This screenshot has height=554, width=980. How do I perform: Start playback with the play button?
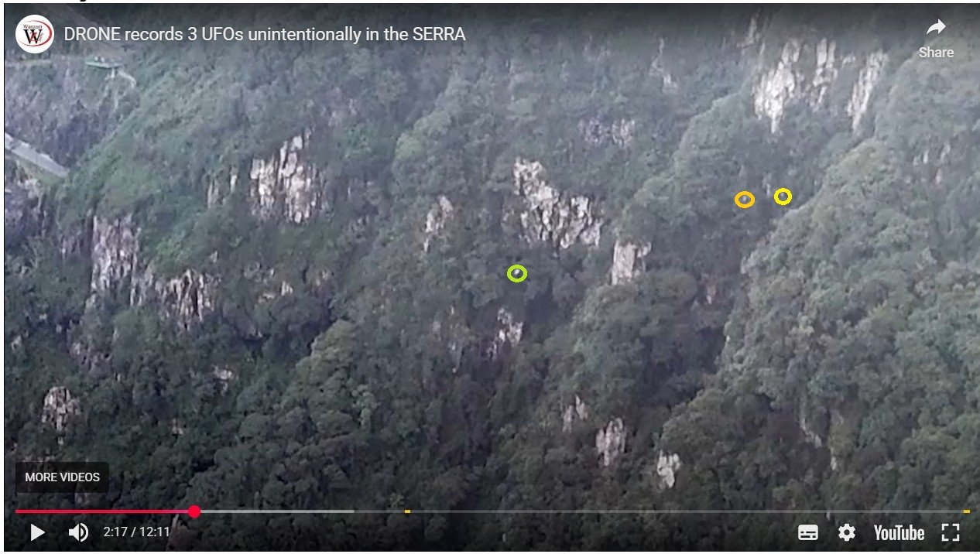37,532
